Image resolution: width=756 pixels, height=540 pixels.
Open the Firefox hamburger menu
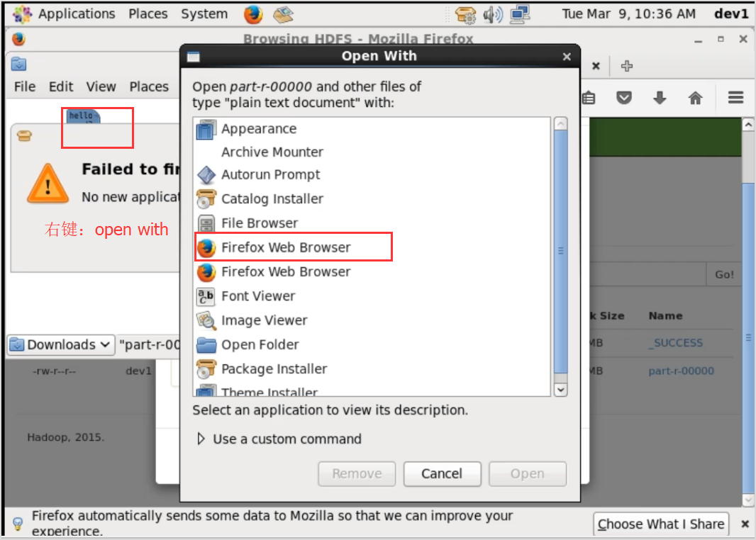tap(735, 98)
